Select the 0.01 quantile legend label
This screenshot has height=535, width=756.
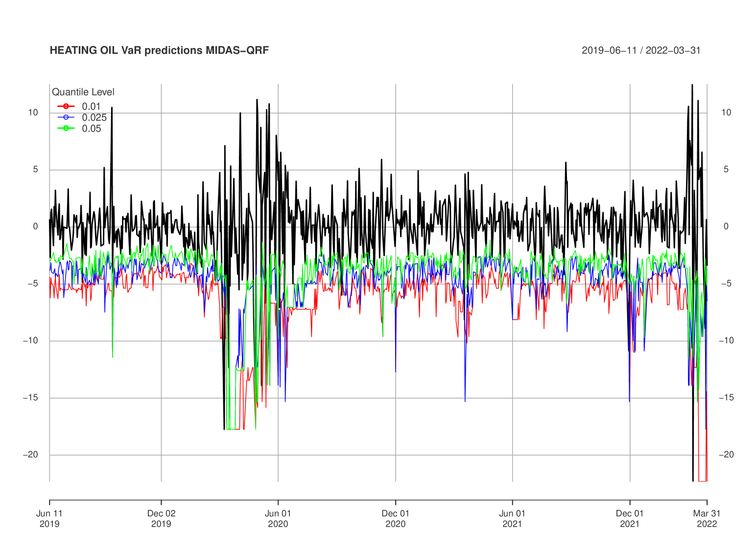pyautogui.click(x=91, y=106)
